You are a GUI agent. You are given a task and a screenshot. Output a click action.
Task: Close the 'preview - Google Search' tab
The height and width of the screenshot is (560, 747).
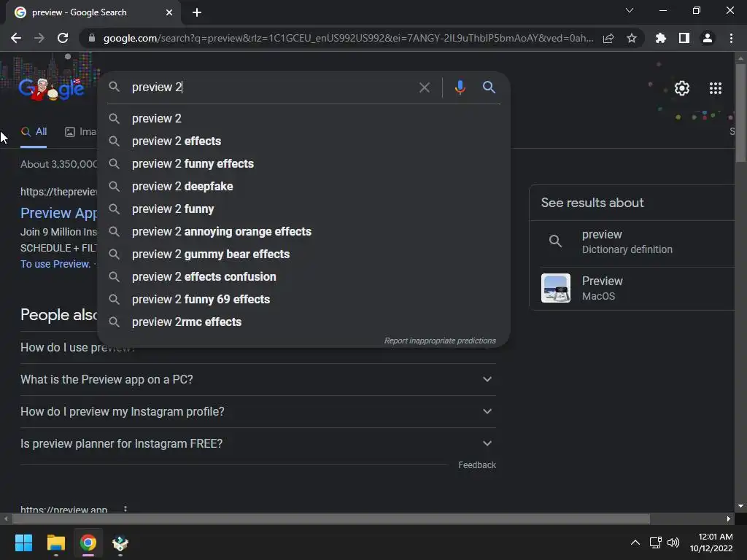169,12
